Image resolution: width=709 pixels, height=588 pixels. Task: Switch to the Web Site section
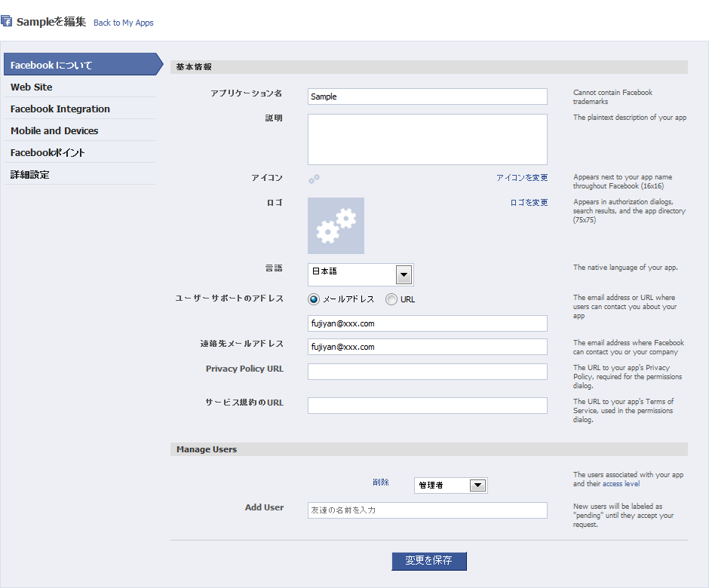click(80, 87)
